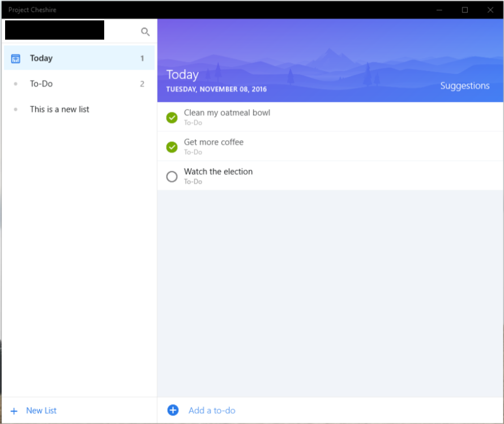Click the Add a to-do field

[x=330, y=410]
